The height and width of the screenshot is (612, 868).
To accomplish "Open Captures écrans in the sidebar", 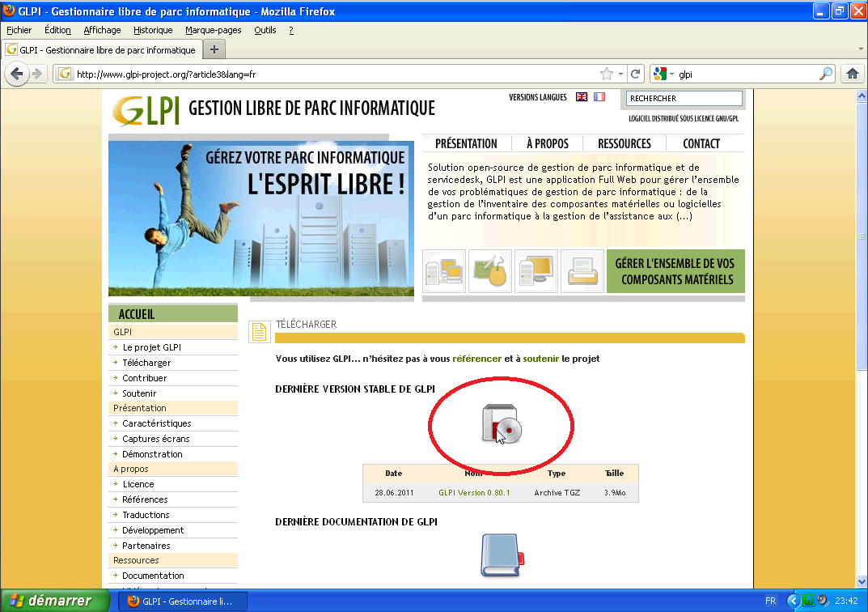I will (156, 440).
